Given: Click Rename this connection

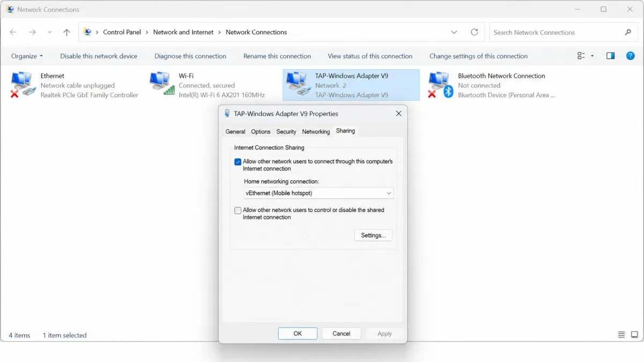Looking at the screenshot, I should click(x=277, y=56).
